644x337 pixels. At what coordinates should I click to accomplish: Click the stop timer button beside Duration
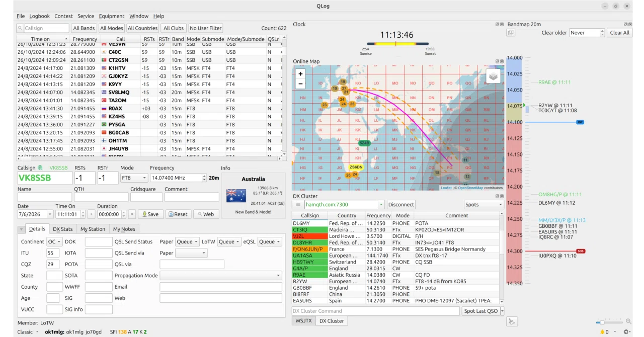tap(132, 214)
